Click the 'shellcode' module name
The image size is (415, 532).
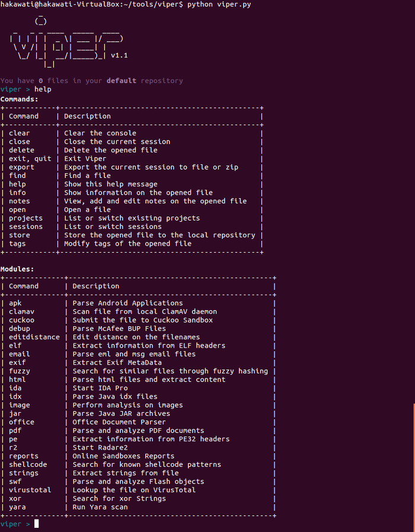pos(28,464)
